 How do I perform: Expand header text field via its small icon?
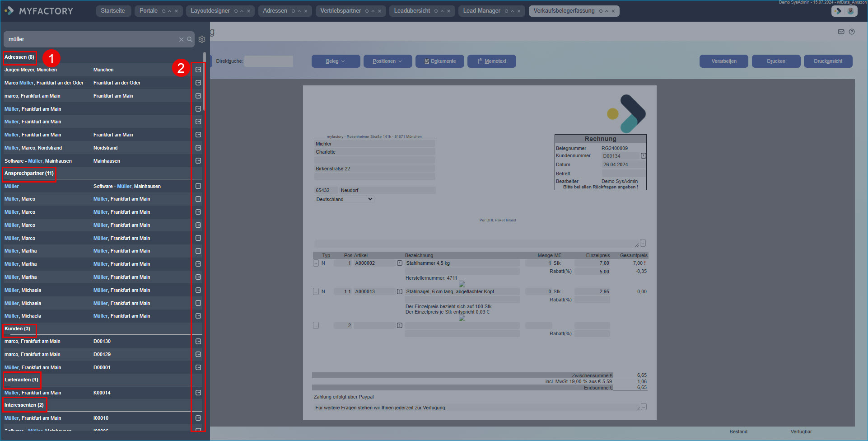coord(643,243)
